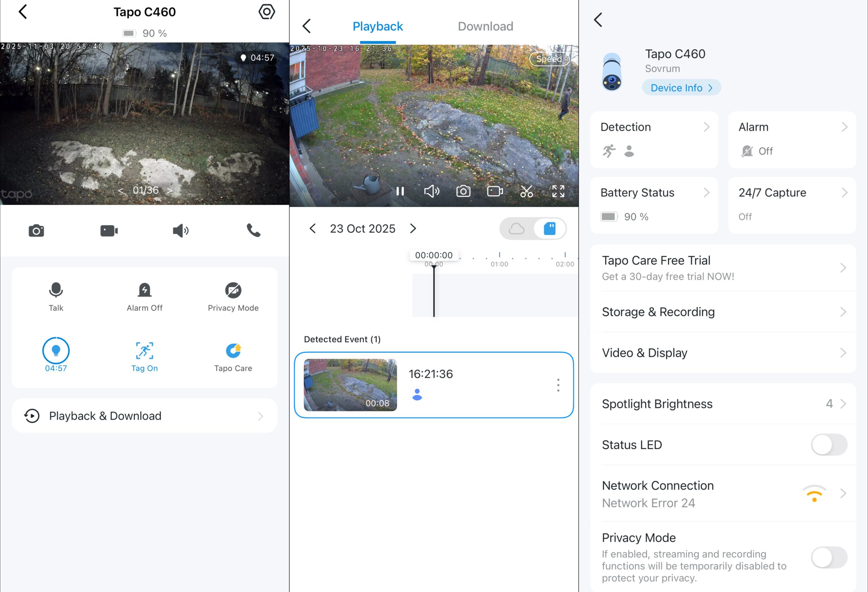Switch to the Download tab
The width and height of the screenshot is (868, 592).
(485, 26)
